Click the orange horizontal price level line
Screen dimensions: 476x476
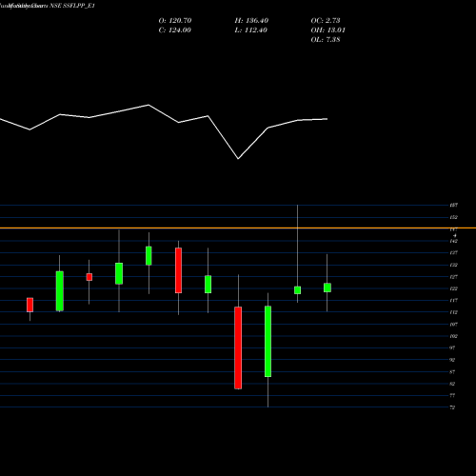[x=238, y=228]
